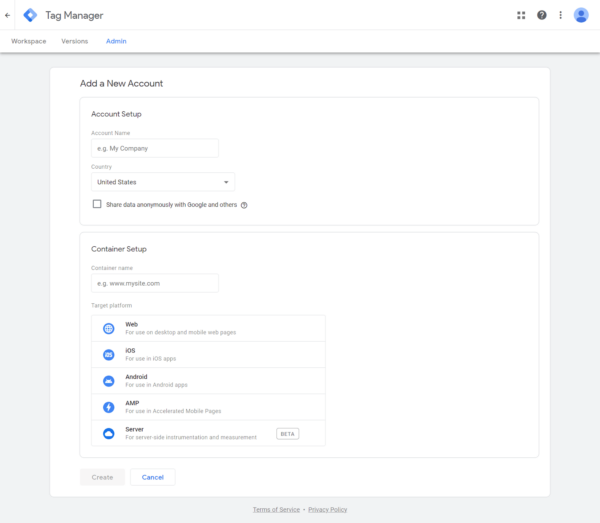Select 'For use in Accelerated Mobile Pages' text
Image resolution: width=600 pixels, height=523 pixels.
[173, 411]
